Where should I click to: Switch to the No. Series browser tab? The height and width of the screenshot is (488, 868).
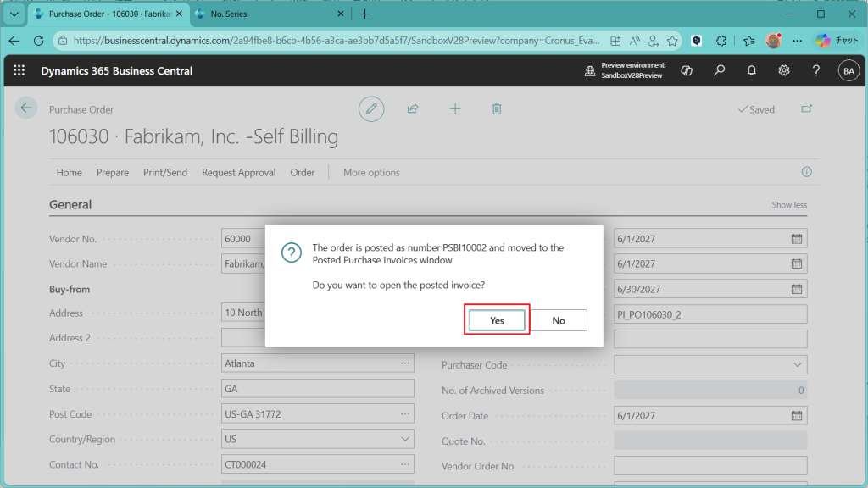270,14
